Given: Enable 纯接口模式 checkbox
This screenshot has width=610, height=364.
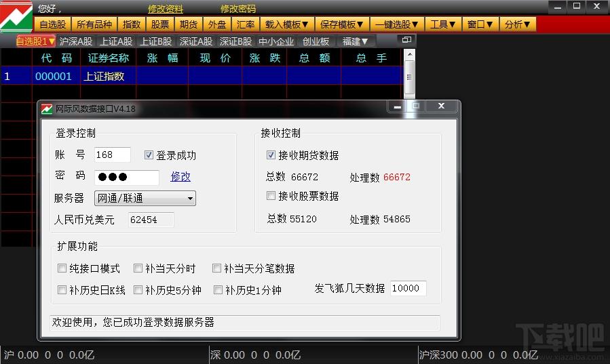Looking at the screenshot, I should (x=62, y=268).
